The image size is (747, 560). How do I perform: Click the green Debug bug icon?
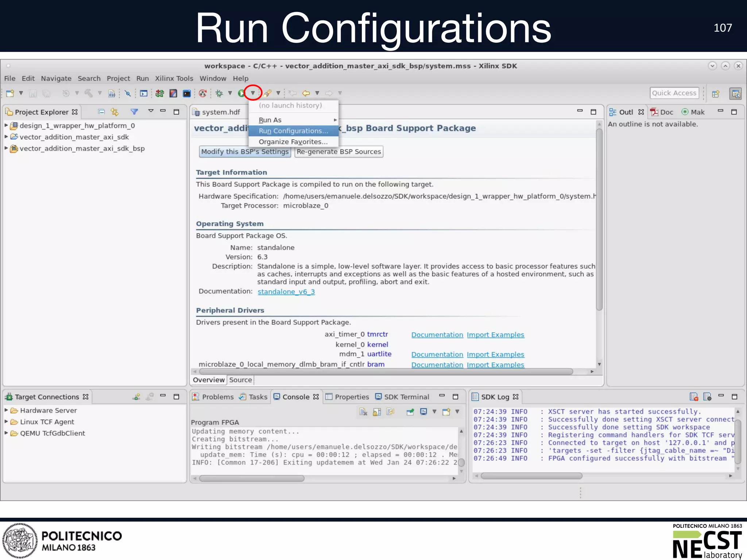click(219, 93)
